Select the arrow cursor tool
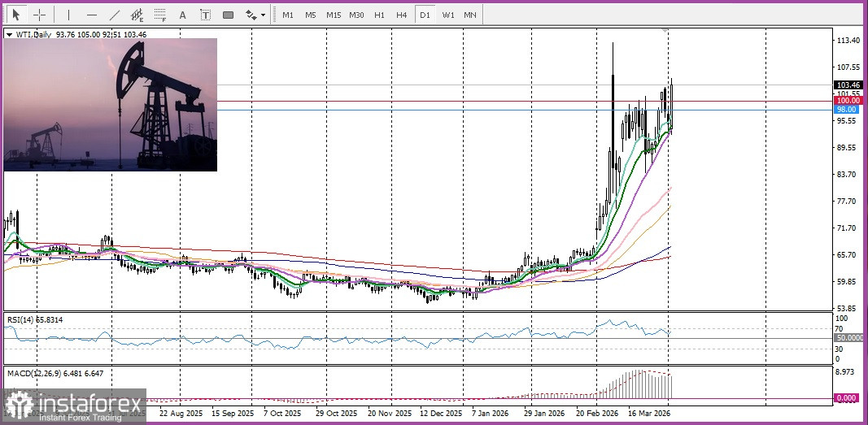 click(15, 15)
